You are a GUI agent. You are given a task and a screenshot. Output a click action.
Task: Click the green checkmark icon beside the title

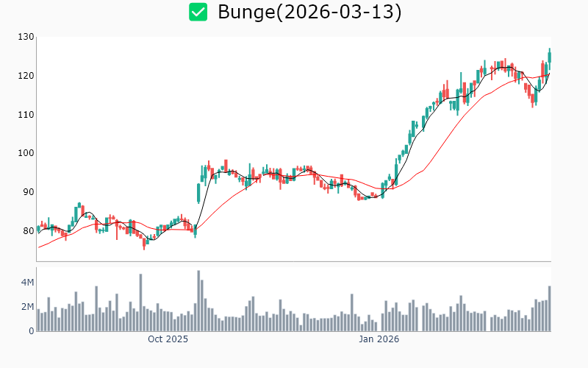[198, 12]
